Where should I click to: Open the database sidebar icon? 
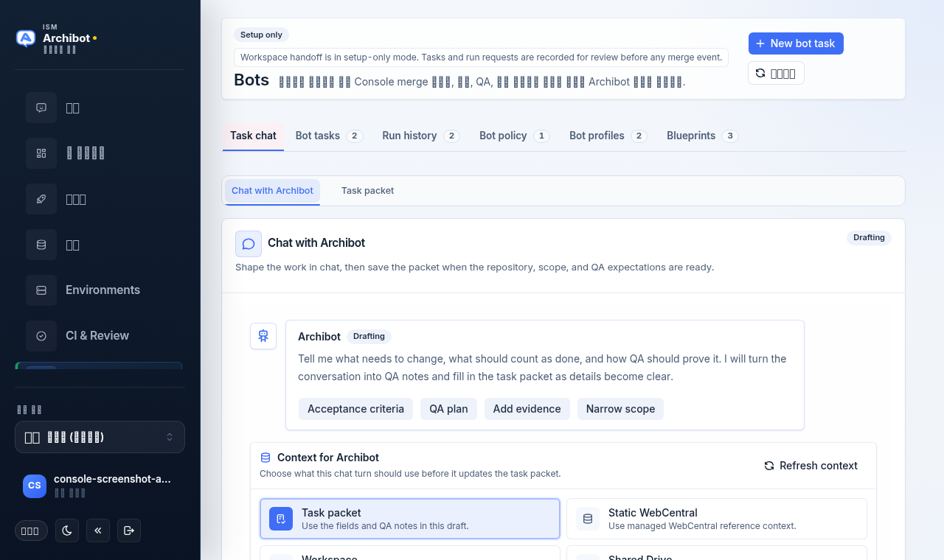41,245
